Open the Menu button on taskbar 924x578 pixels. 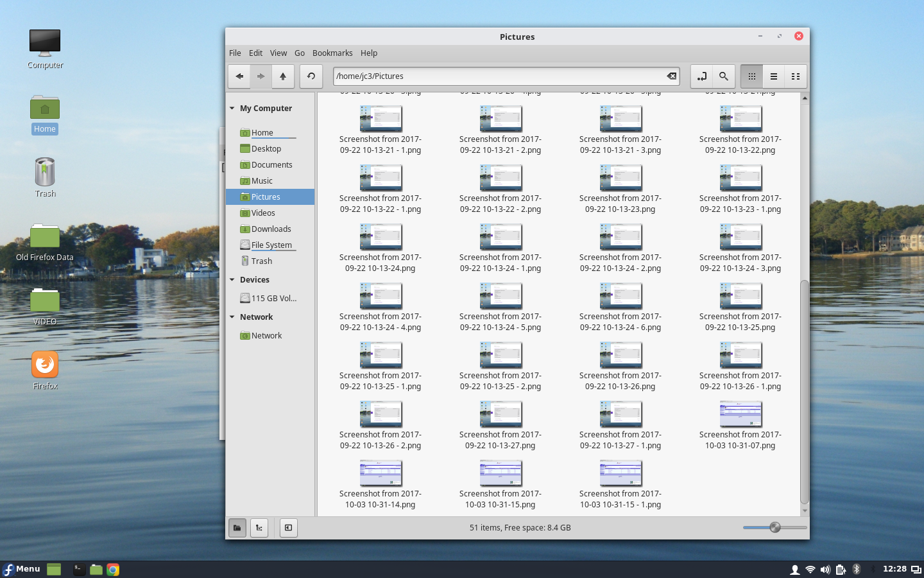click(x=22, y=569)
